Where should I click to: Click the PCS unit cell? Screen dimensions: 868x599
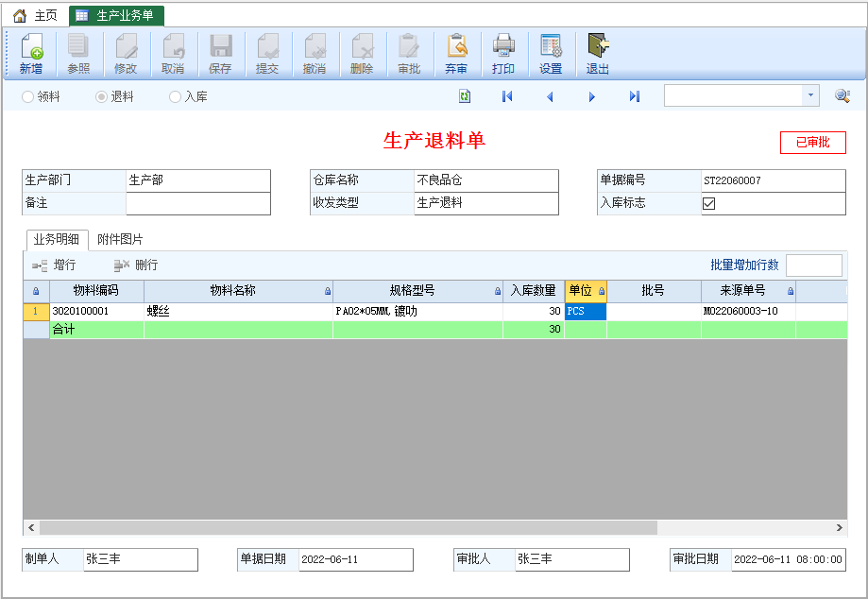click(586, 312)
